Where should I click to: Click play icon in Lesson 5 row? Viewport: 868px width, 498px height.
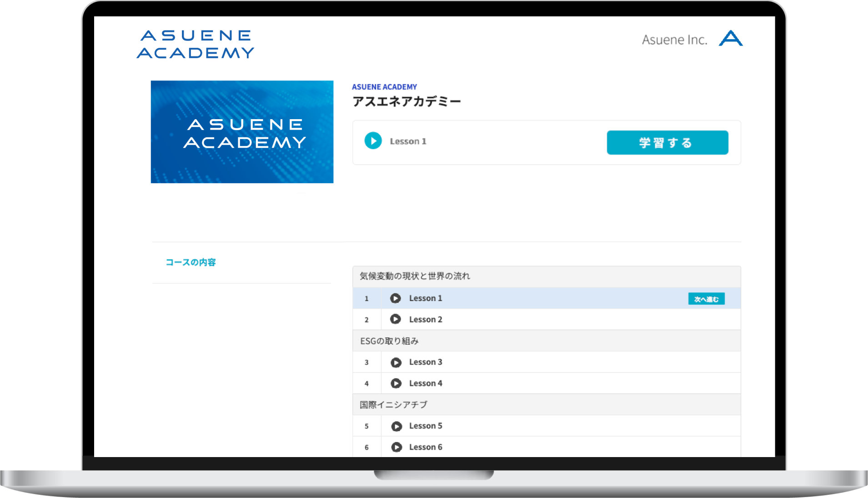396,426
